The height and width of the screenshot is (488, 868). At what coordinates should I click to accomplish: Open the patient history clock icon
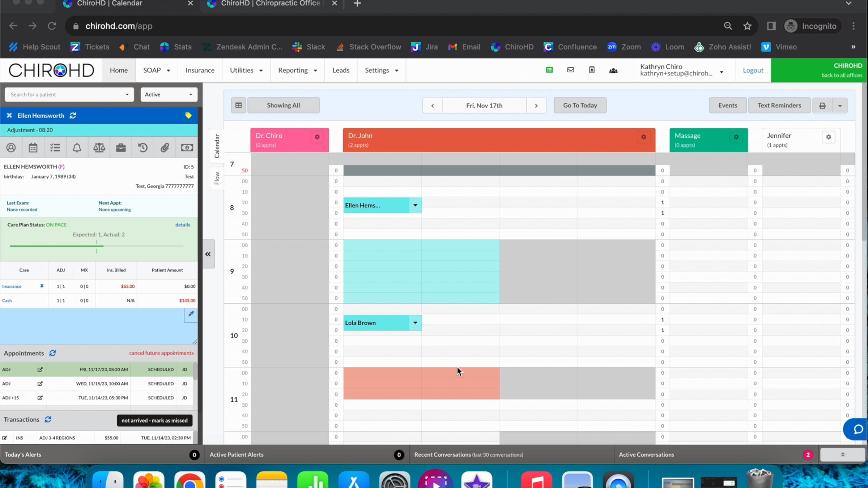pyautogui.click(x=143, y=147)
